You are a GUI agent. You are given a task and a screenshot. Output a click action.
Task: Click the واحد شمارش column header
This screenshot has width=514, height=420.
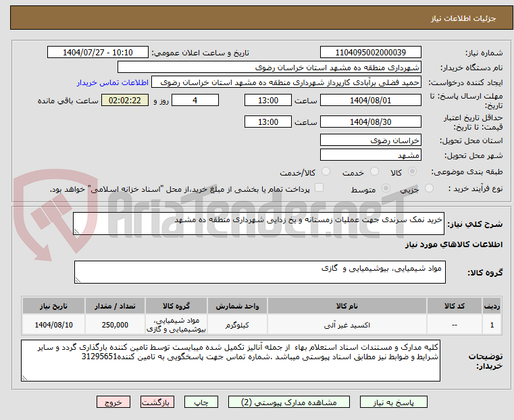pyautogui.click(x=237, y=306)
